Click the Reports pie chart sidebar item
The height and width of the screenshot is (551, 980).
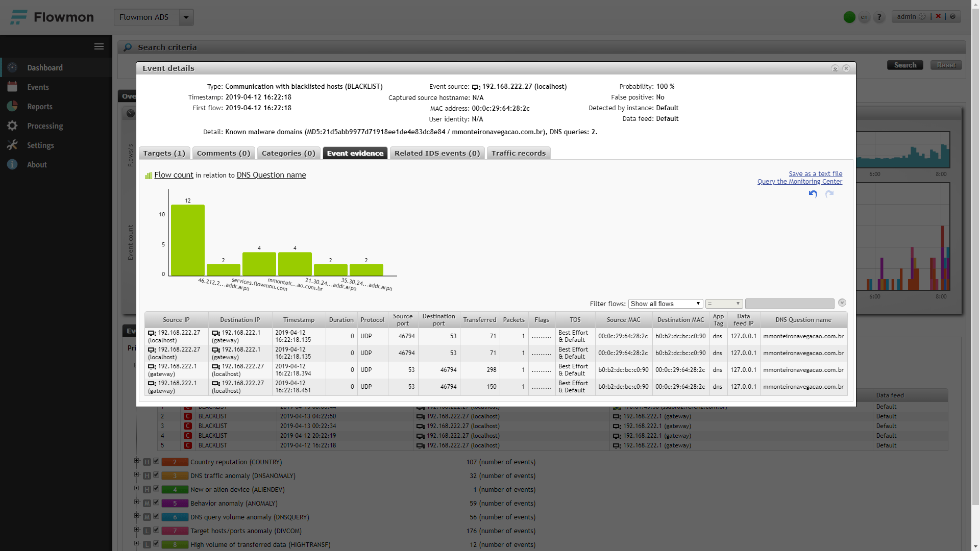(x=40, y=107)
